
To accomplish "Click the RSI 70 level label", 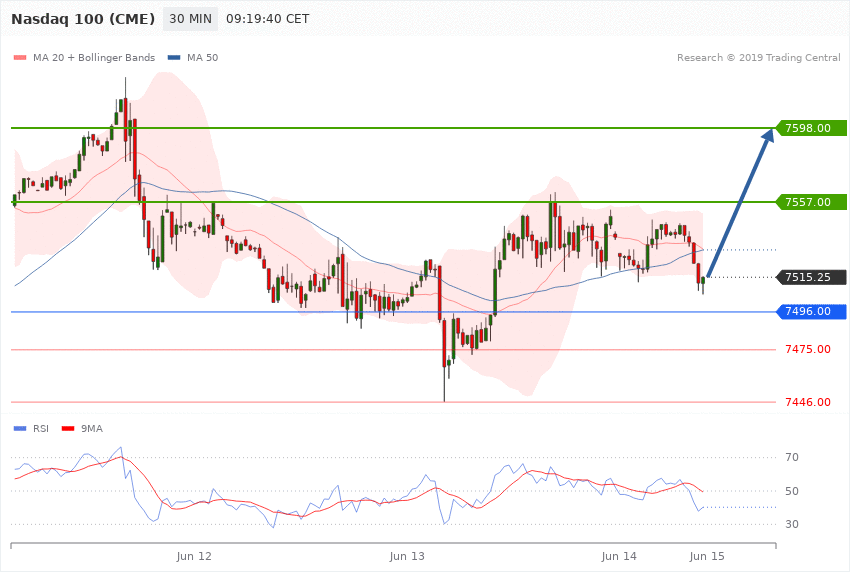I will [x=792, y=457].
